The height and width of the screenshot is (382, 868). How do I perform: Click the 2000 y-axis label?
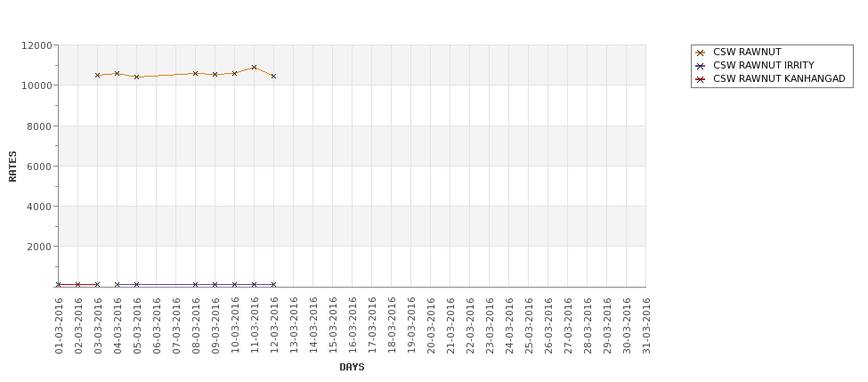40,247
